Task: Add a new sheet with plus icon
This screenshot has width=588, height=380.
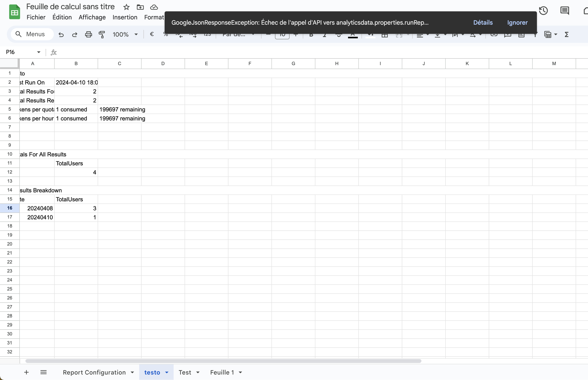Action: 26,372
